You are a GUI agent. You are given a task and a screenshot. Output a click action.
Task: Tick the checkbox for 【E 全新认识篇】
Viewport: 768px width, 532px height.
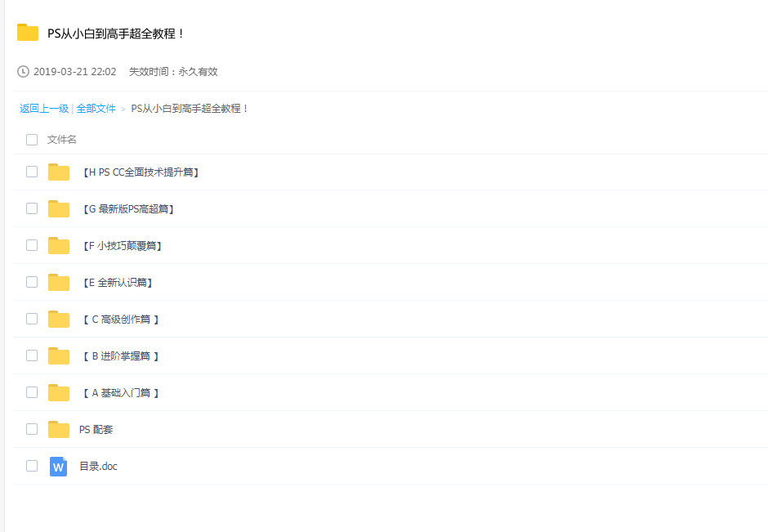pyautogui.click(x=32, y=282)
